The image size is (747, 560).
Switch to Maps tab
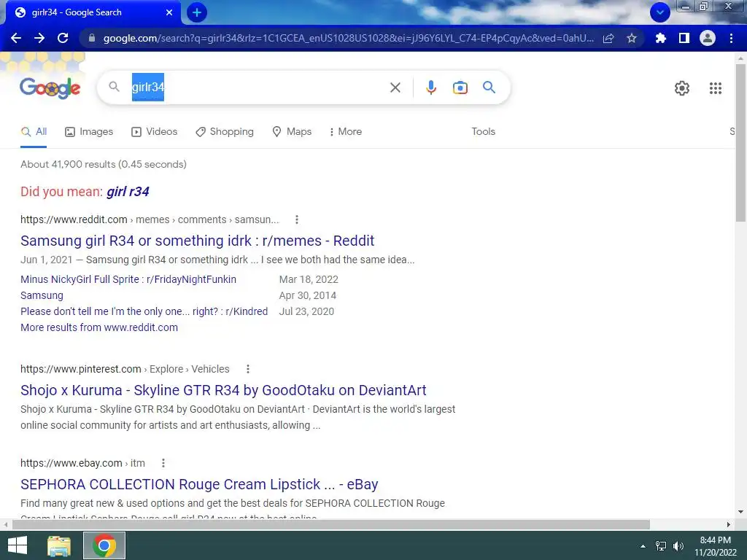pyautogui.click(x=292, y=132)
